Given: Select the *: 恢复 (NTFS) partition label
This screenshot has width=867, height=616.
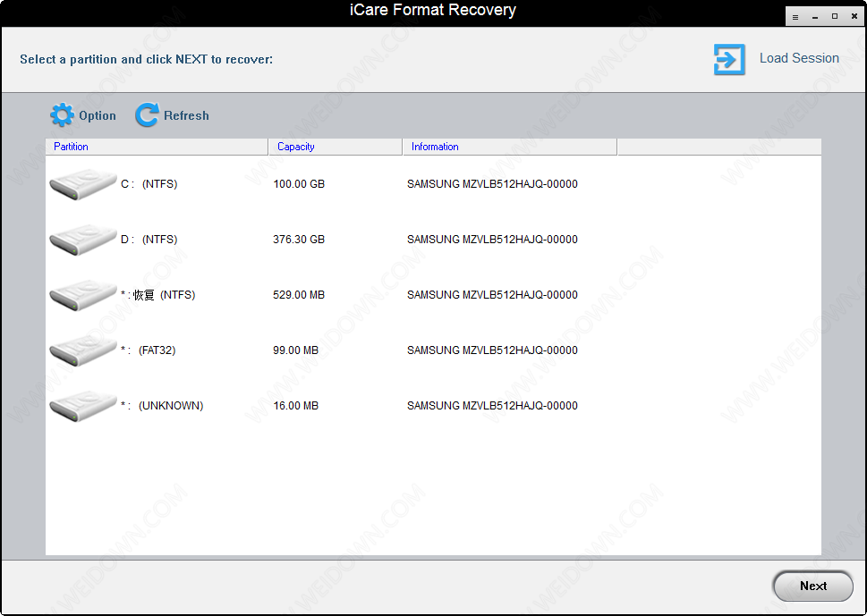Looking at the screenshot, I should coord(158,295).
